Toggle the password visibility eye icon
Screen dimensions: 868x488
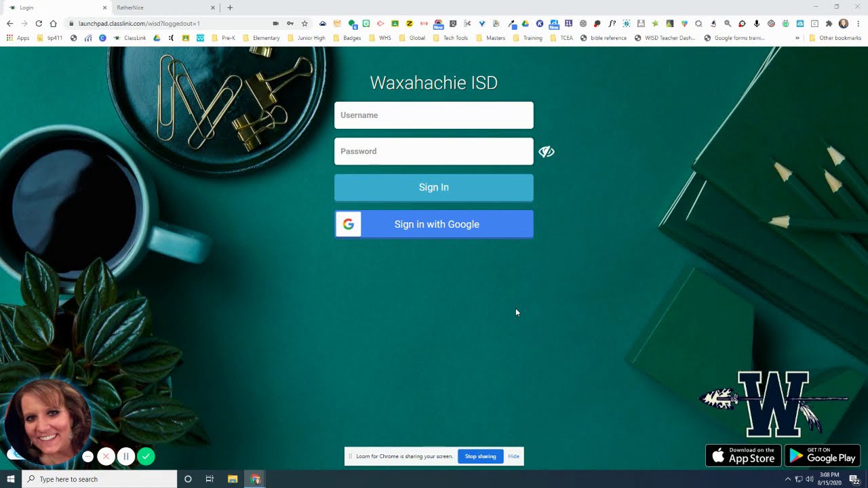[547, 151]
